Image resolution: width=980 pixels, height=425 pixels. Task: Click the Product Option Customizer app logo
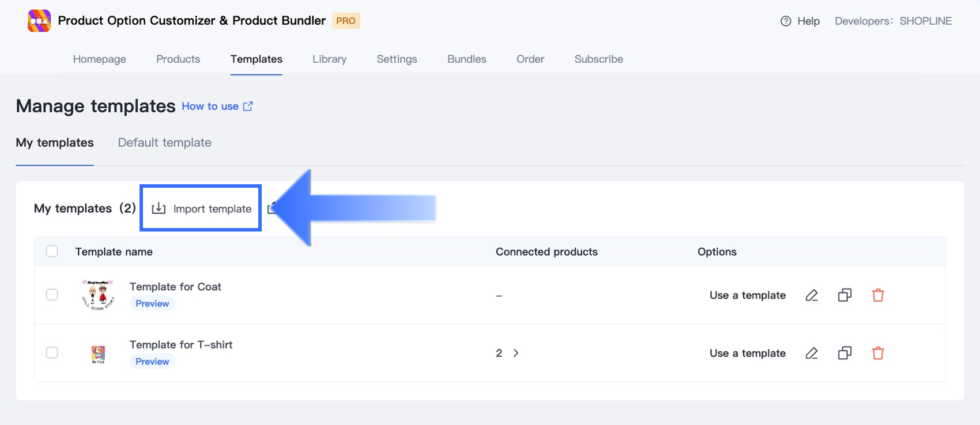pyautogui.click(x=39, y=21)
